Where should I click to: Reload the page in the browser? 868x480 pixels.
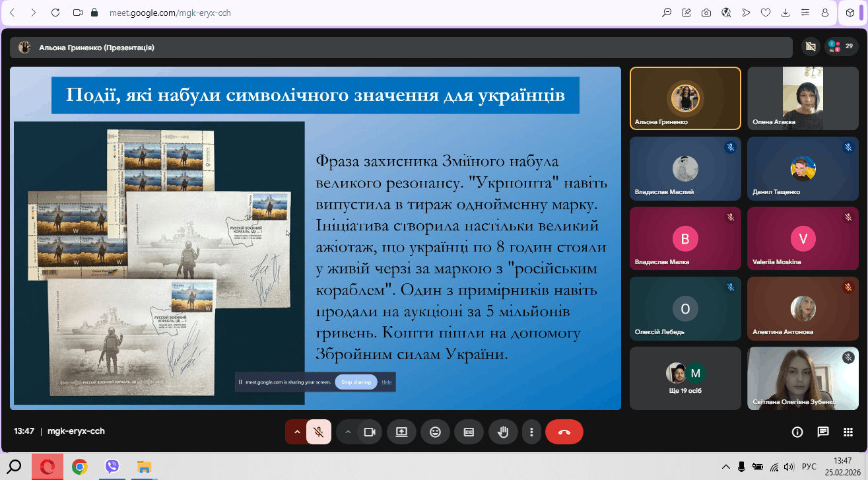[55, 13]
